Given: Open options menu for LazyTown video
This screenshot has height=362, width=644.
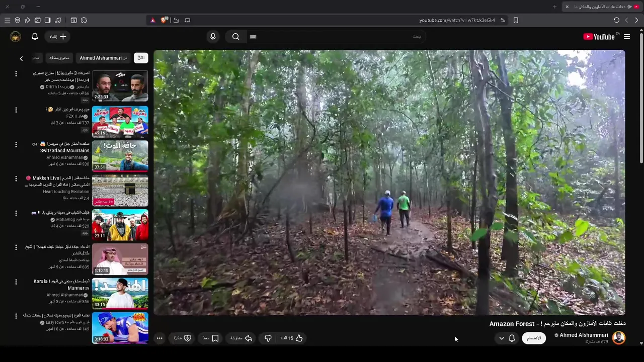Looking at the screenshot, I should [x=16, y=316].
